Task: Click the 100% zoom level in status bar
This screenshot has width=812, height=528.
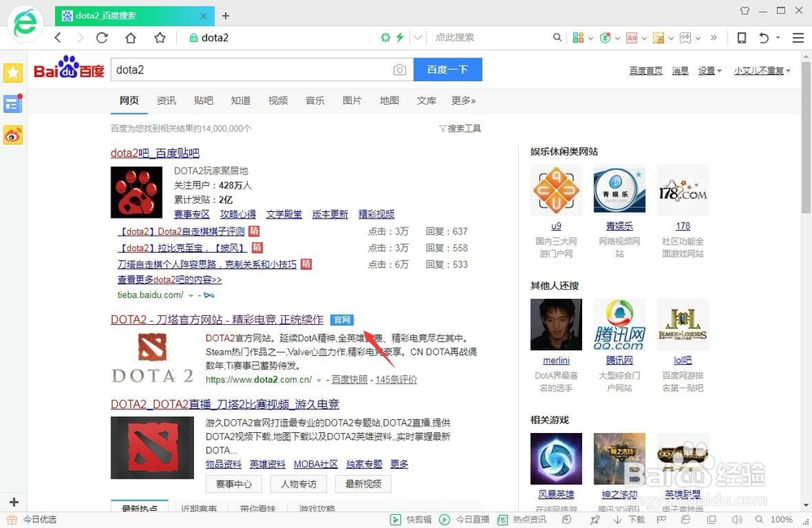Action: click(x=781, y=519)
